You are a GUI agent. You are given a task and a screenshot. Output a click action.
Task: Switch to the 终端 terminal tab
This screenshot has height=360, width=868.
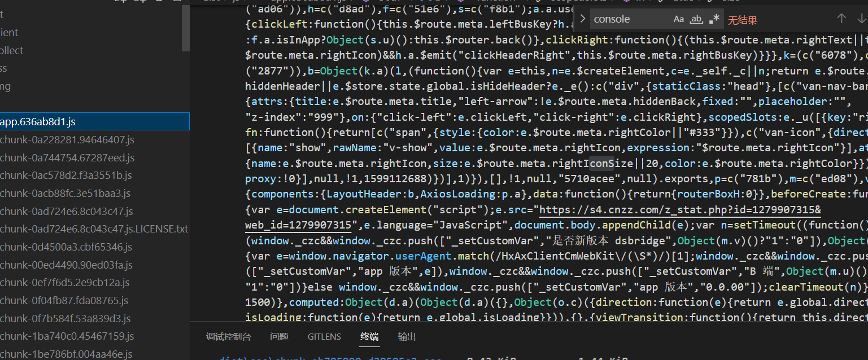tap(369, 336)
